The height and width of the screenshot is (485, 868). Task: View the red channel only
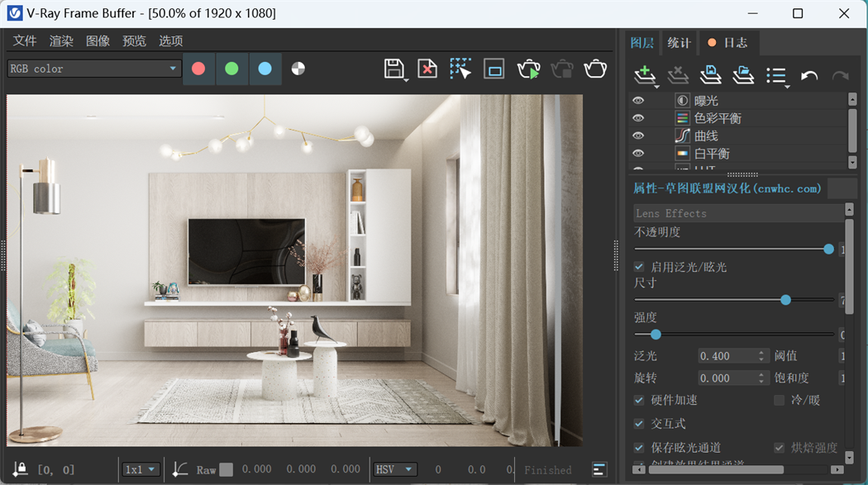tap(198, 69)
